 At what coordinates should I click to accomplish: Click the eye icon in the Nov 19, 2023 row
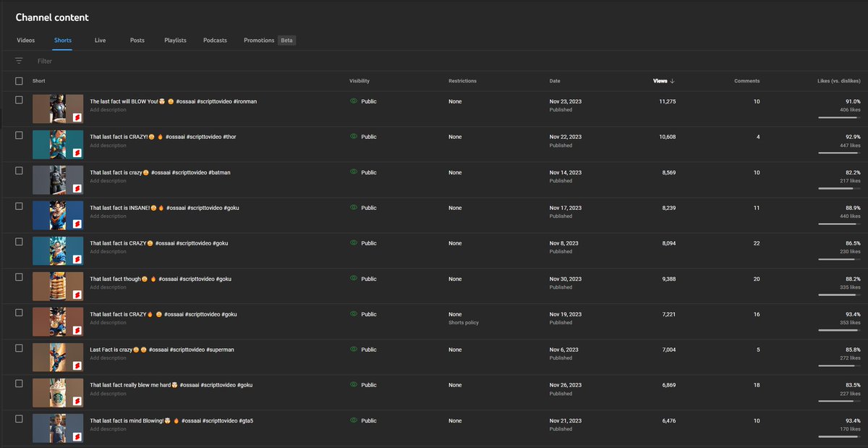pos(354,314)
